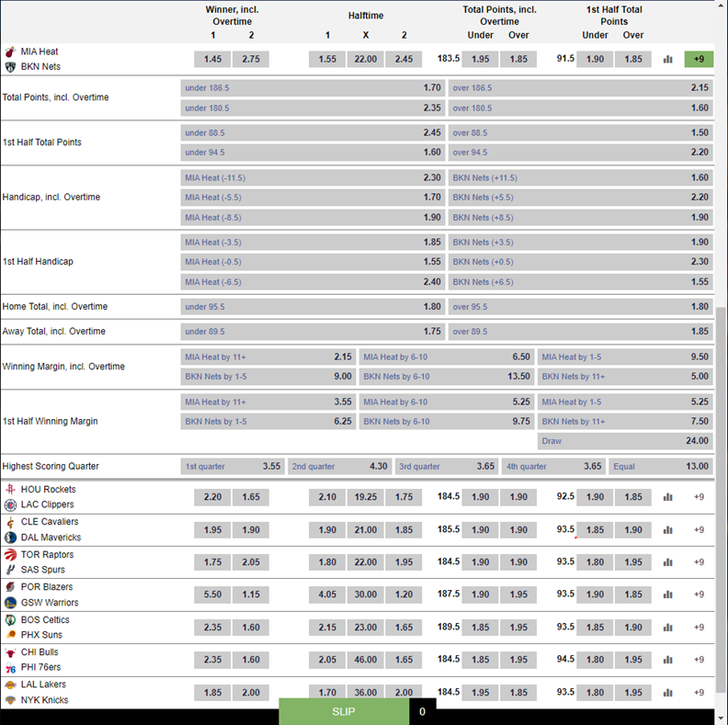Bet POR Blazers to win at 5.50

click(x=212, y=595)
